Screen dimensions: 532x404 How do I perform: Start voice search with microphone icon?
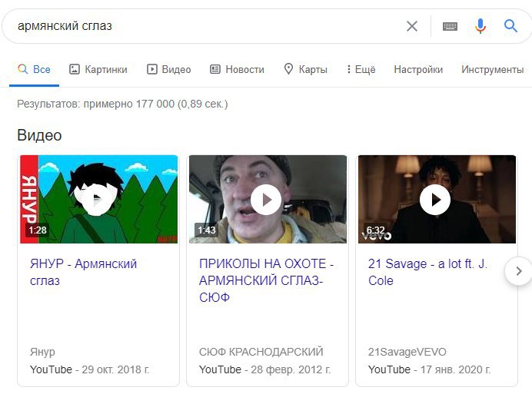pos(480,26)
